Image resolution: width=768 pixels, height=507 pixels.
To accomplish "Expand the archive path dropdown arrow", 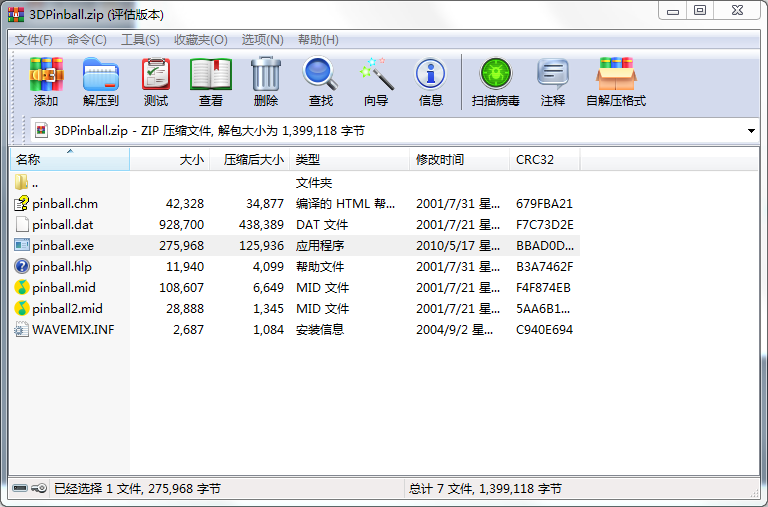I will [x=751, y=131].
